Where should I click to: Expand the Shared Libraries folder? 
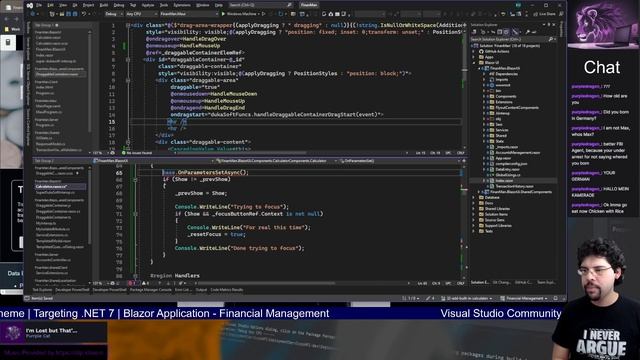click(474, 209)
